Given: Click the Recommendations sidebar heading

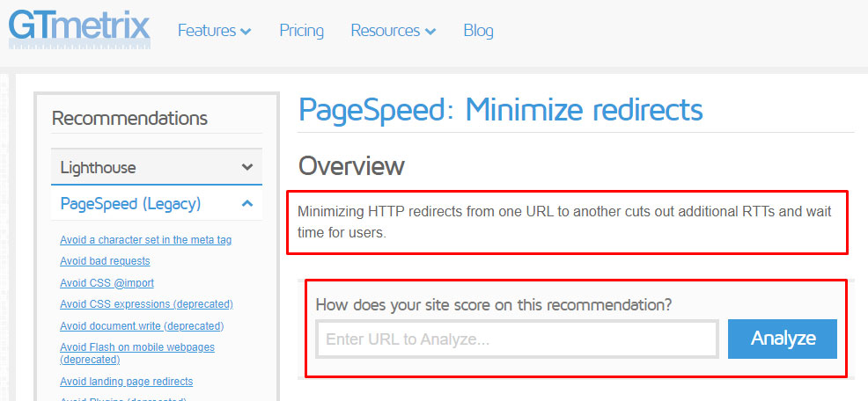Looking at the screenshot, I should point(129,118).
